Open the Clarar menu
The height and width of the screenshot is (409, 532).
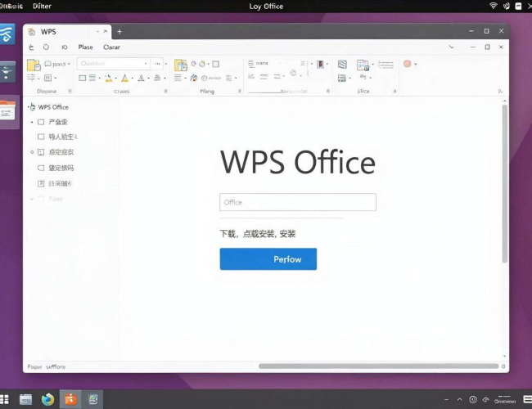point(111,47)
